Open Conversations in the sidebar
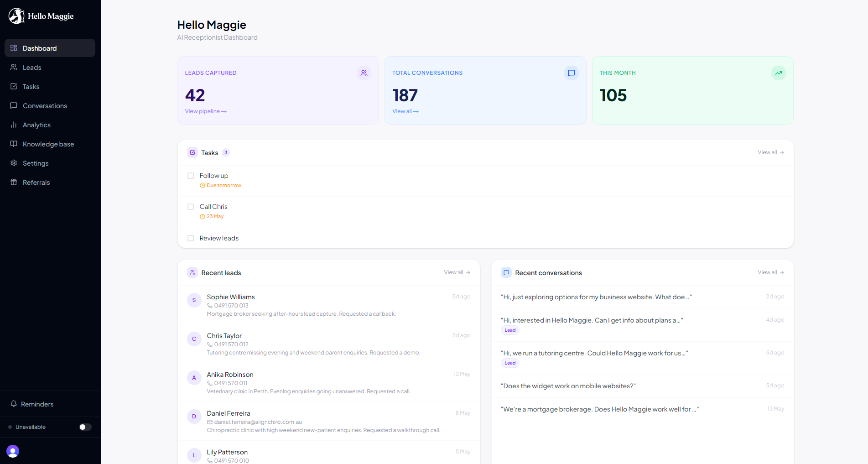Image resolution: width=868 pixels, height=464 pixels. click(50, 105)
